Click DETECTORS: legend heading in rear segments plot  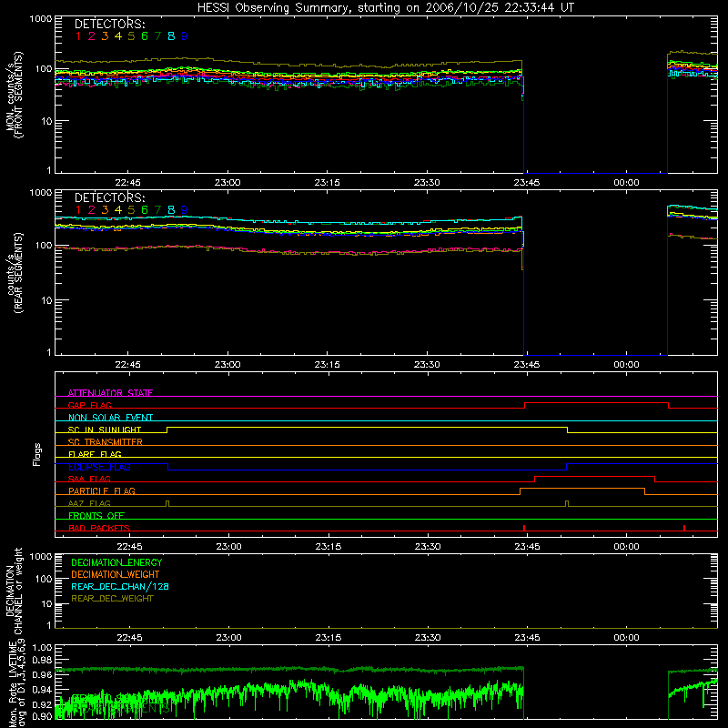(x=110, y=197)
